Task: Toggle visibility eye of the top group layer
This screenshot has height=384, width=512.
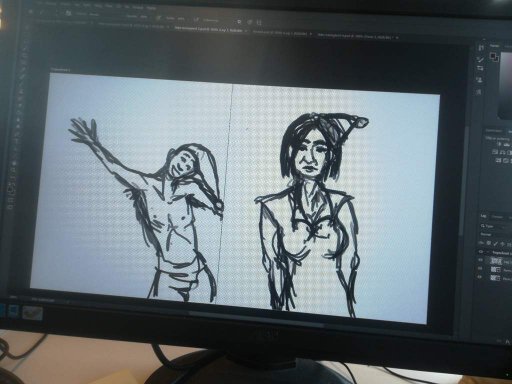Action: coord(481,252)
